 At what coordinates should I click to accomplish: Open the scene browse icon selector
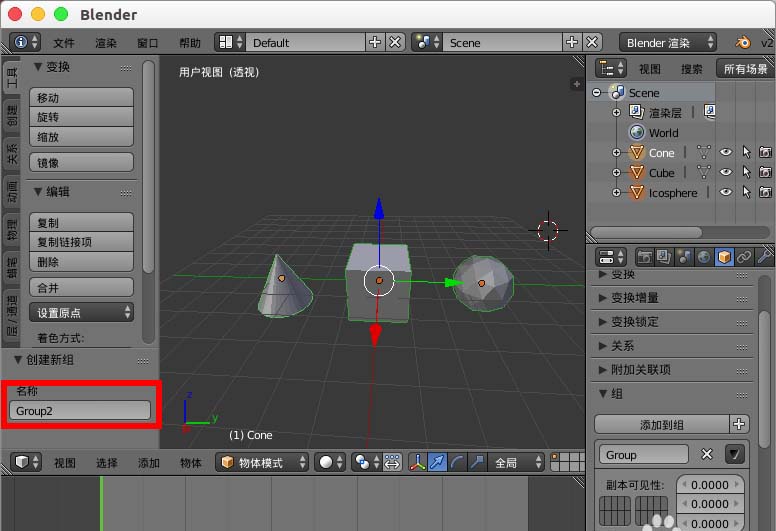[x=427, y=43]
